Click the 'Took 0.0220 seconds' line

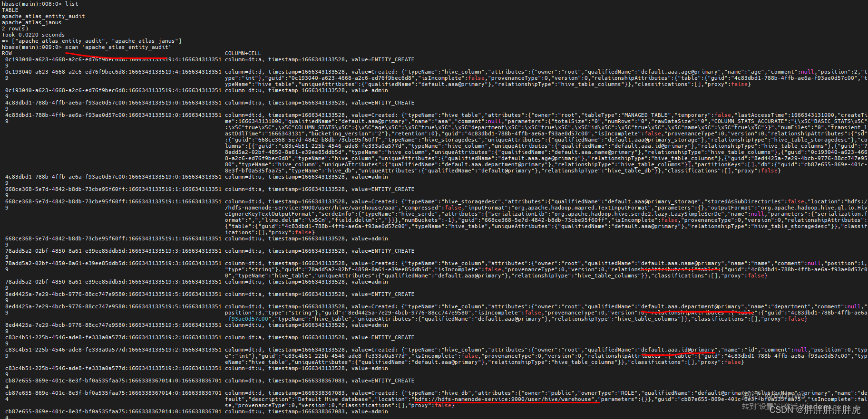click(x=33, y=35)
